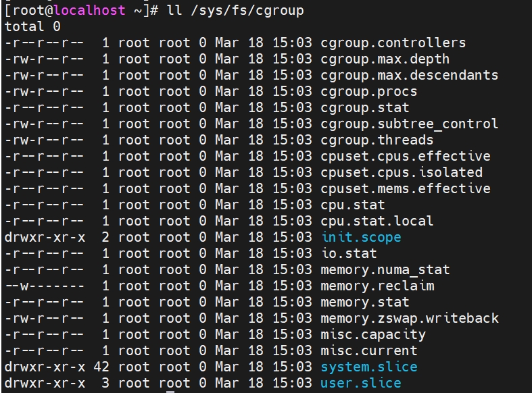Click the io.stat filename
The image size is (532, 393).
point(349,254)
